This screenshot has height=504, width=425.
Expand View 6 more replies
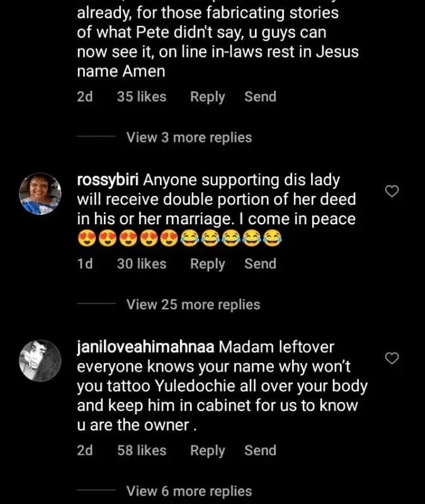(189, 491)
